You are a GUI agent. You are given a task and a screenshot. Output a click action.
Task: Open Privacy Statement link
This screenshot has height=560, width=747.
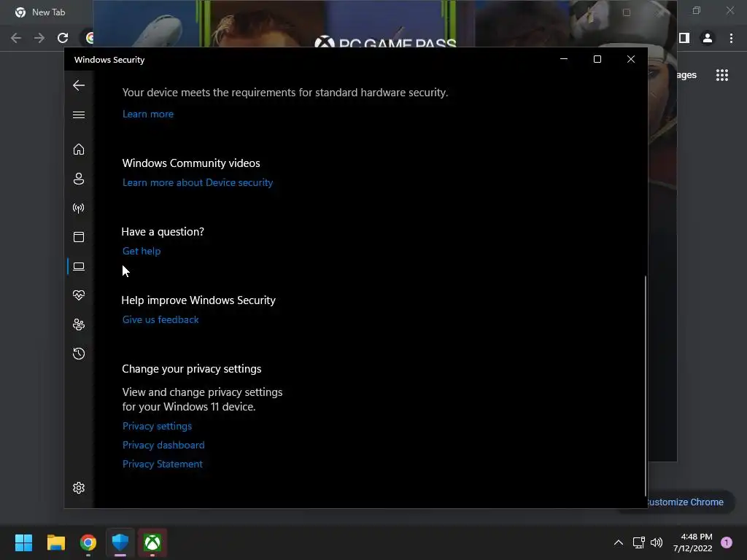163,464
